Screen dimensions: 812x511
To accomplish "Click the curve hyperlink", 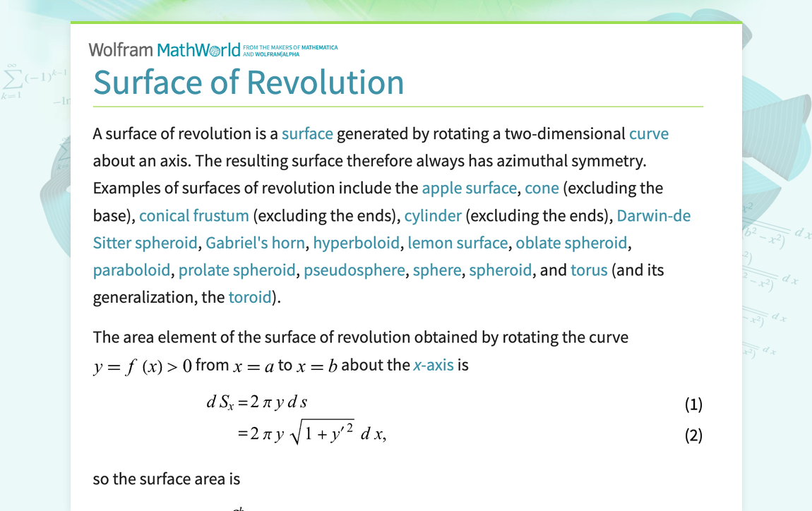I will [x=649, y=133].
